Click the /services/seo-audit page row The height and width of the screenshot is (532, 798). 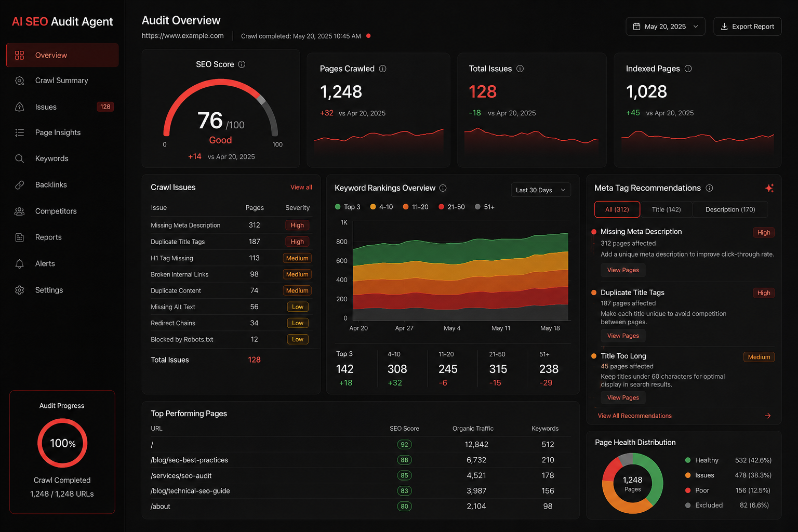(x=360, y=475)
